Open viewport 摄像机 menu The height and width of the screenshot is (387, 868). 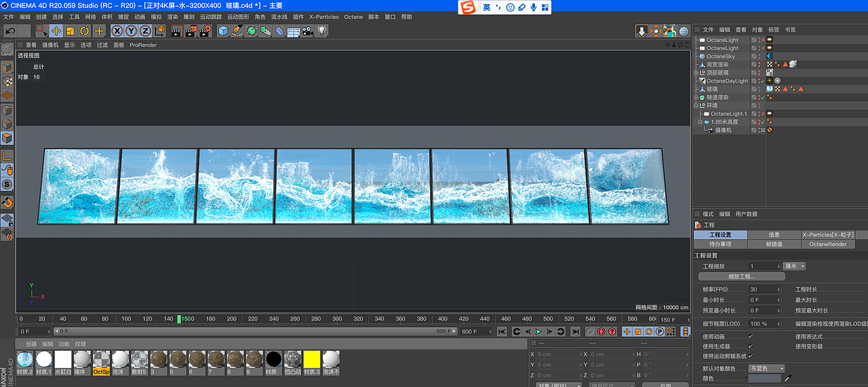[x=50, y=45]
